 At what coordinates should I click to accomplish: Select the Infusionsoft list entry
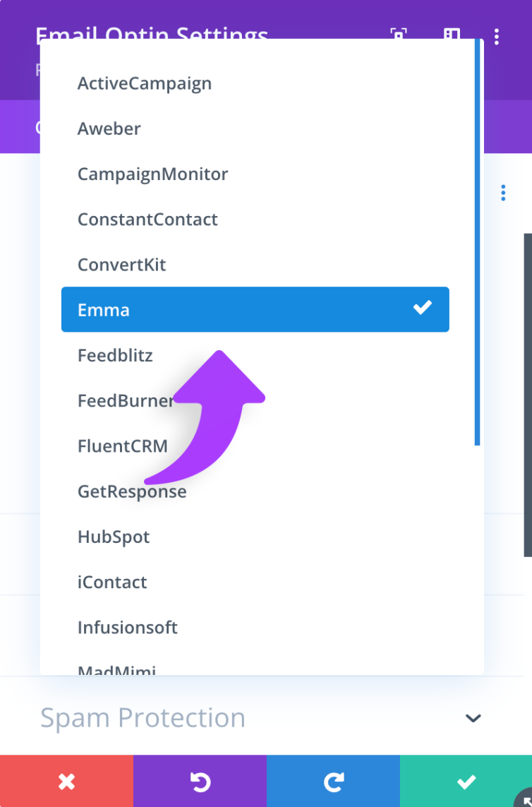coord(128,627)
